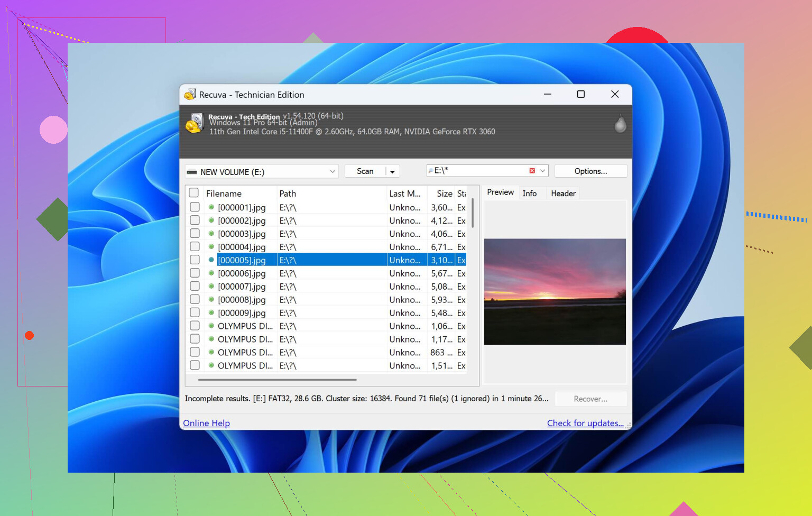Click the search icon in path filter box
This screenshot has height=516, width=812.
click(x=431, y=171)
